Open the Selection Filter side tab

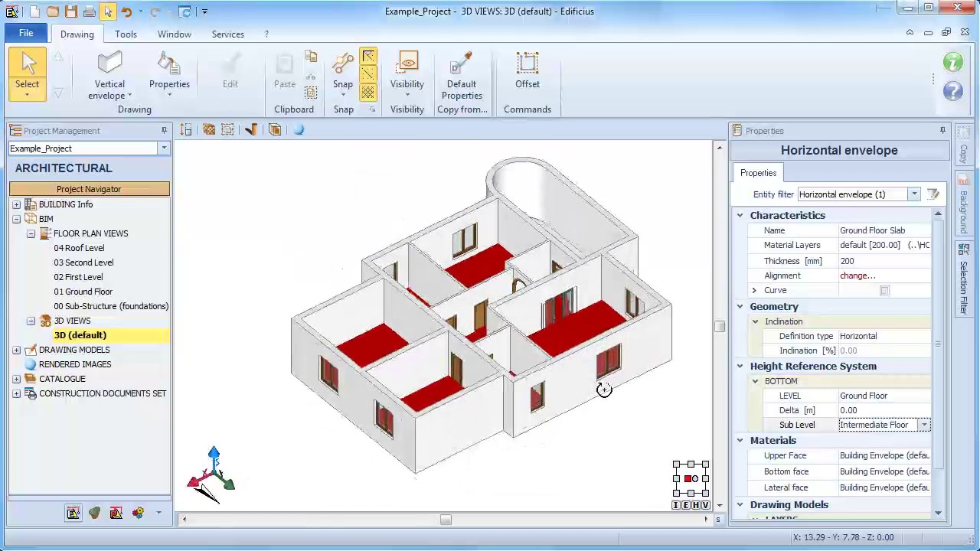coord(963,279)
